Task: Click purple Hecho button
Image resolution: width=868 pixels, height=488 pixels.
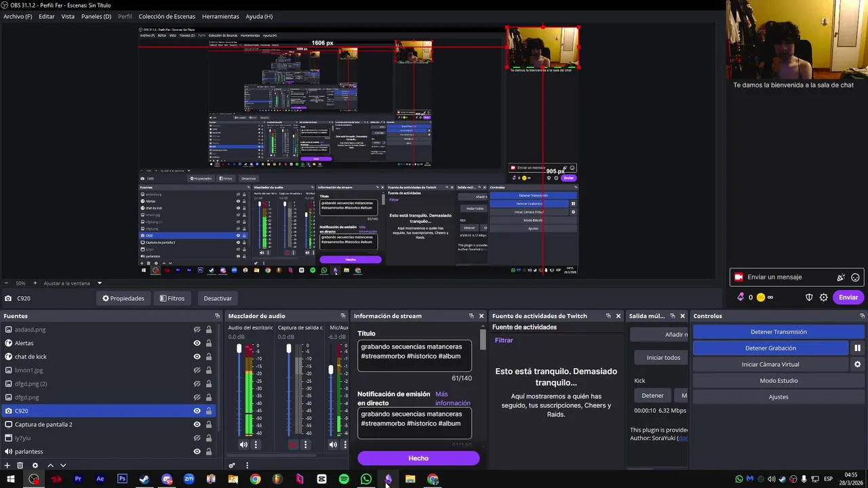Action: point(418,458)
